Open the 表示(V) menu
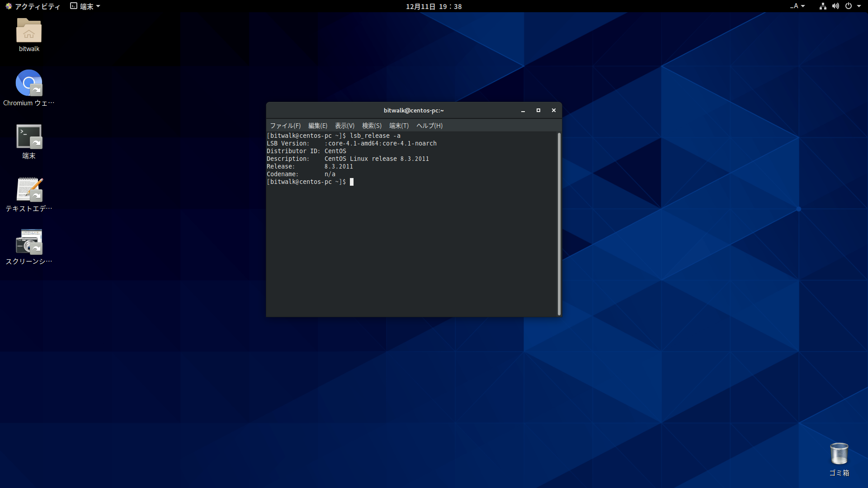 [x=344, y=126]
